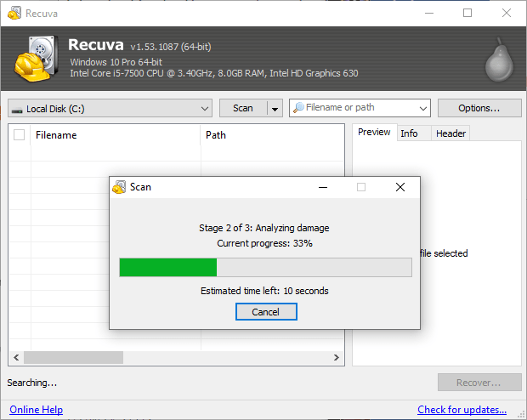Switch to the Header tab
This screenshot has width=527, height=420.
[450, 133]
